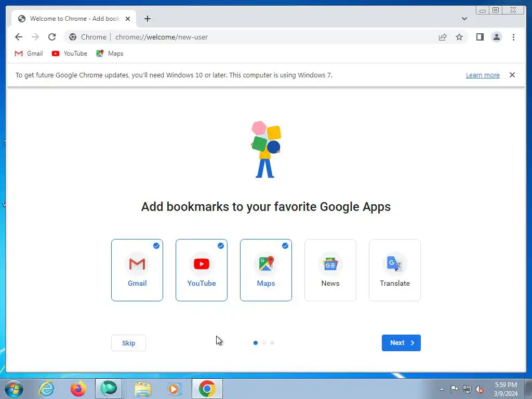Deselect the YouTube app card

tap(202, 270)
